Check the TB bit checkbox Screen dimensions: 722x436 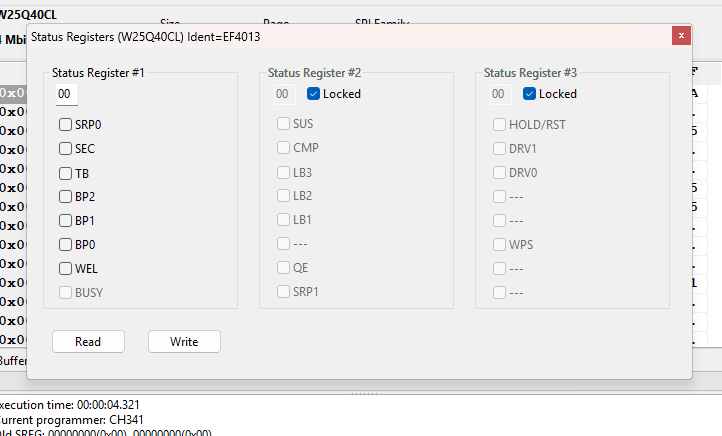(65, 173)
